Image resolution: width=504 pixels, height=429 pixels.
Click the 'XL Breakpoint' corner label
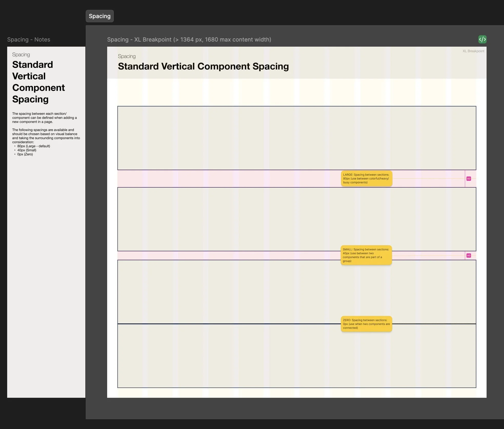[473, 51]
